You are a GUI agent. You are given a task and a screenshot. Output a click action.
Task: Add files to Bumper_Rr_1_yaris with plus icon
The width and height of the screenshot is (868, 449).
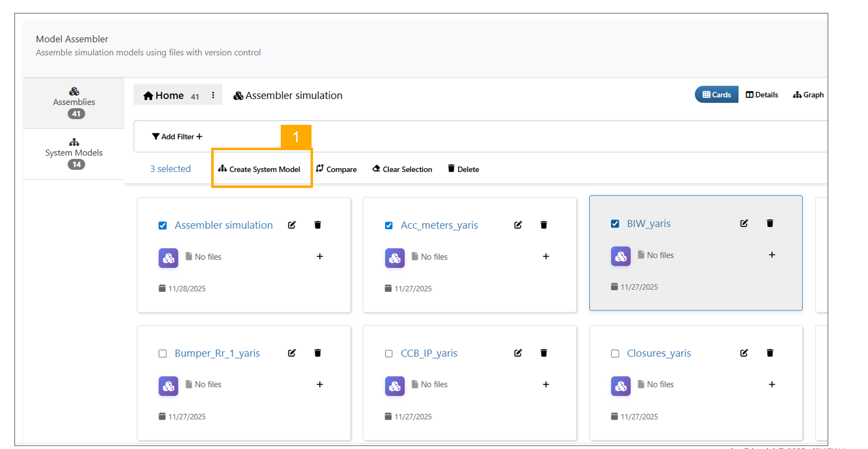coord(319,384)
